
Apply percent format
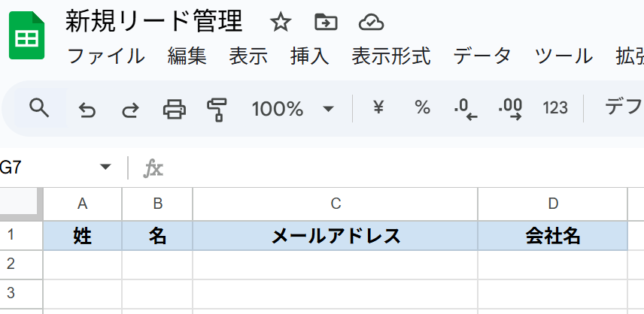422,108
